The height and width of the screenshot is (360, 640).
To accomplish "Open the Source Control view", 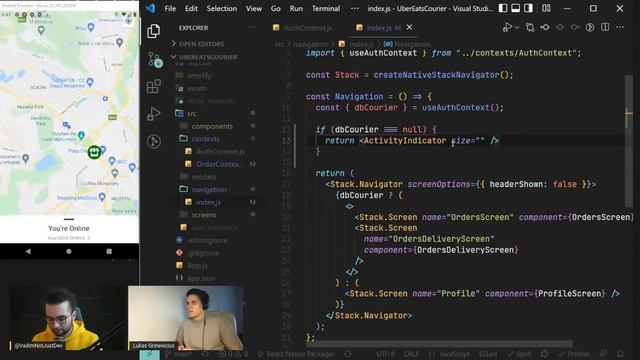I will [x=155, y=60].
